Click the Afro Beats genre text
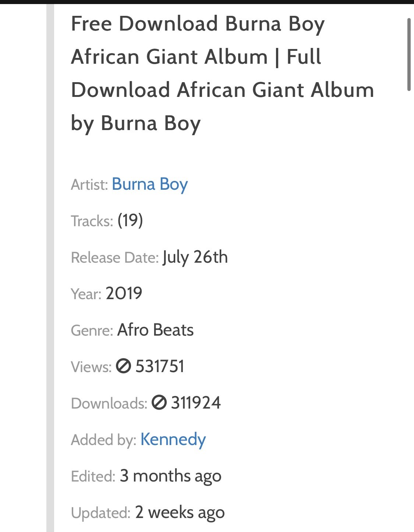414x532 pixels. (155, 330)
